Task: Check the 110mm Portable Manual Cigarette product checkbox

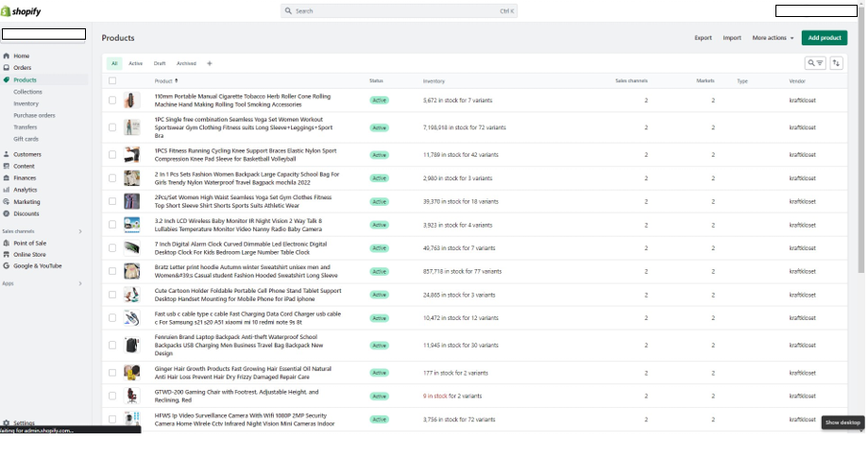Action: [x=112, y=99]
